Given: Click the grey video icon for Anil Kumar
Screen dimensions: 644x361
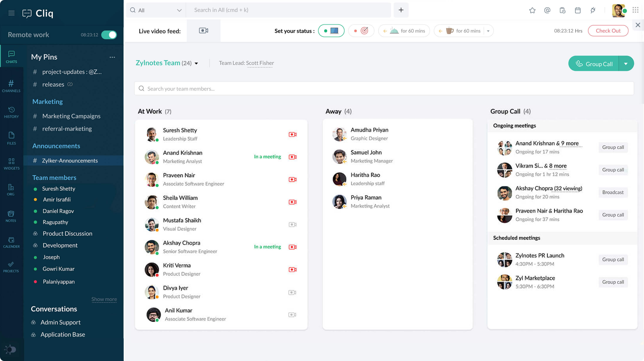Looking at the screenshot, I should pyautogui.click(x=292, y=314).
